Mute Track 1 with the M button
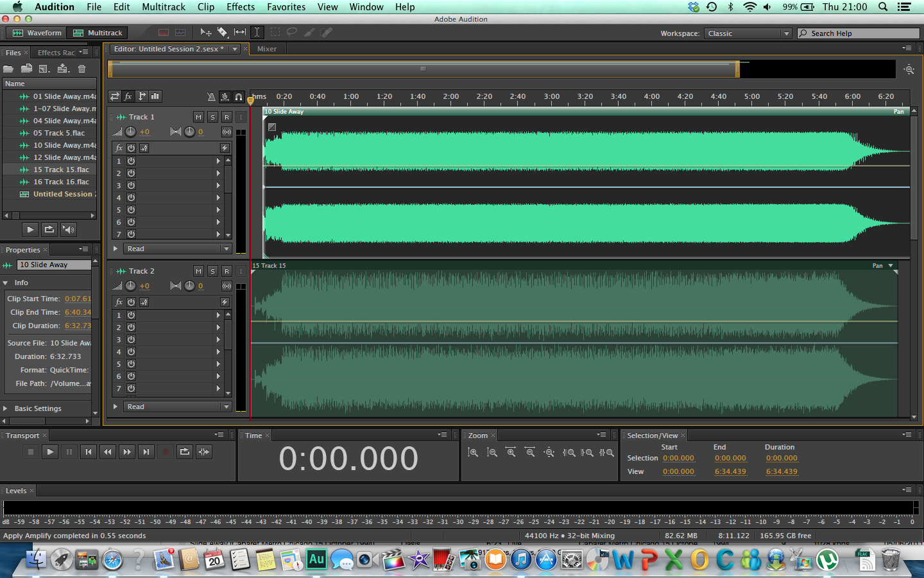 (x=198, y=117)
